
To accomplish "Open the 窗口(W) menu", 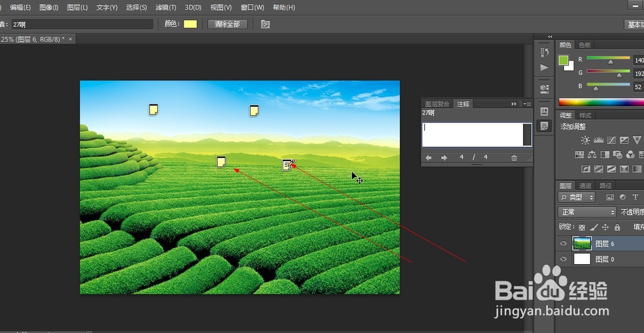I will (252, 7).
